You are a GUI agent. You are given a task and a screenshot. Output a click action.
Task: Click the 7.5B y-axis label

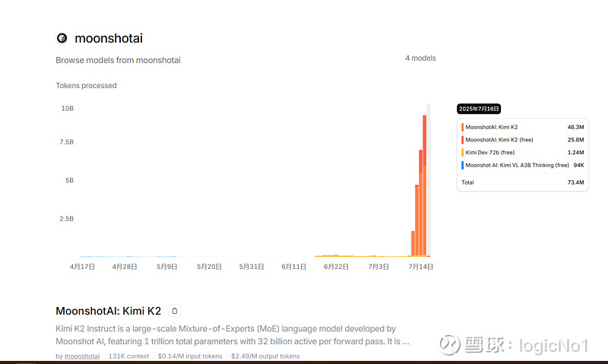[67, 142]
